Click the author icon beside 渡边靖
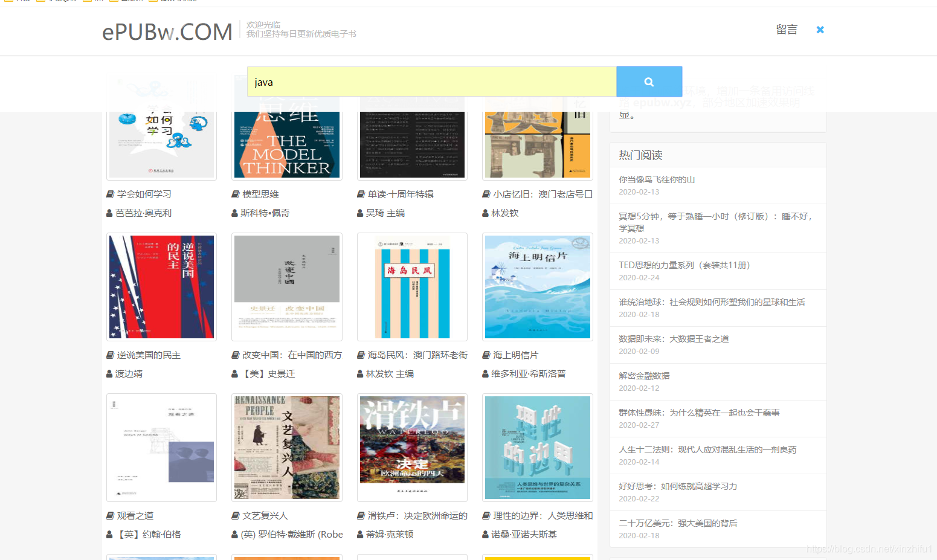The image size is (937, 560). click(x=109, y=374)
